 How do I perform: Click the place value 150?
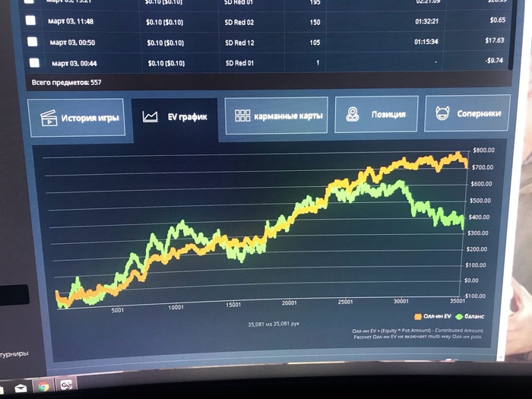(315, 22)
